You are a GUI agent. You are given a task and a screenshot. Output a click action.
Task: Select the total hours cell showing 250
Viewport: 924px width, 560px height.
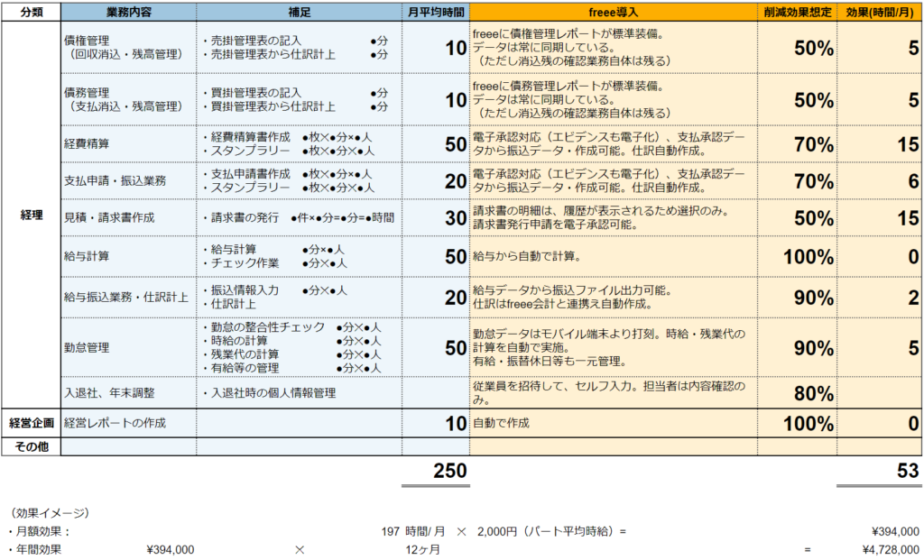click(x=435, y=470)
